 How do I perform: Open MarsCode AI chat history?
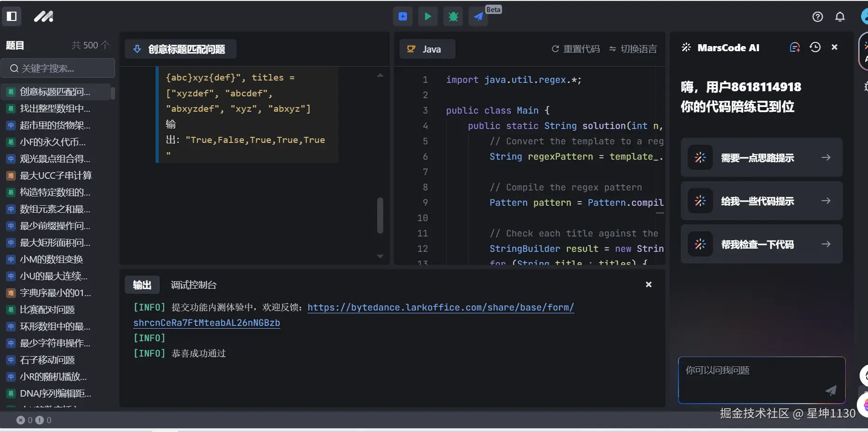(815, 47)
